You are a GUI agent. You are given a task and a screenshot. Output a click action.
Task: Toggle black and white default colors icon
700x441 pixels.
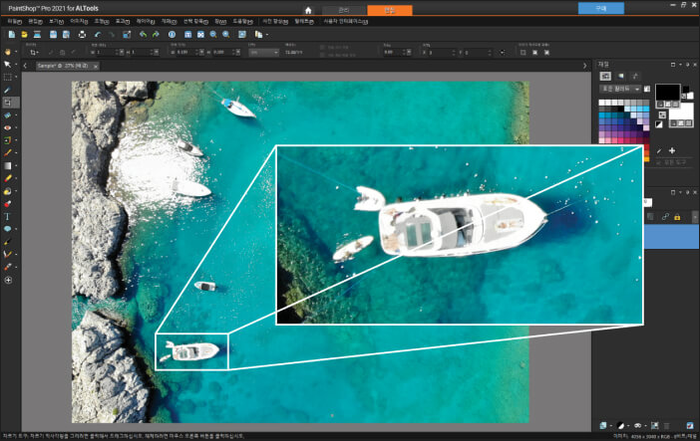click(659, 124)
